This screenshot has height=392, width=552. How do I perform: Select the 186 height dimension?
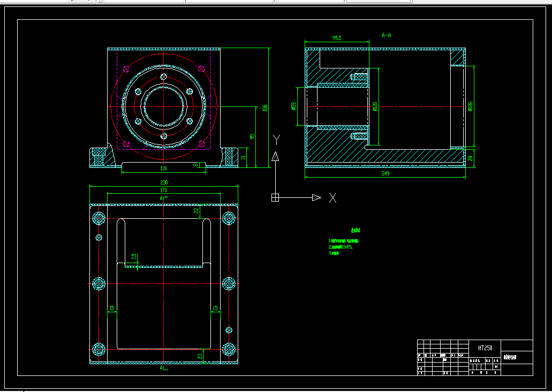265,108
